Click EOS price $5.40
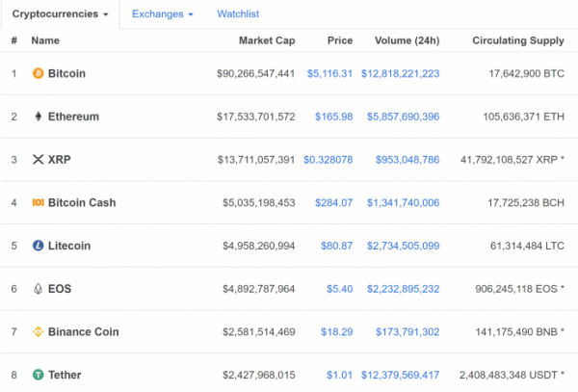 click(x=339, y=289)
